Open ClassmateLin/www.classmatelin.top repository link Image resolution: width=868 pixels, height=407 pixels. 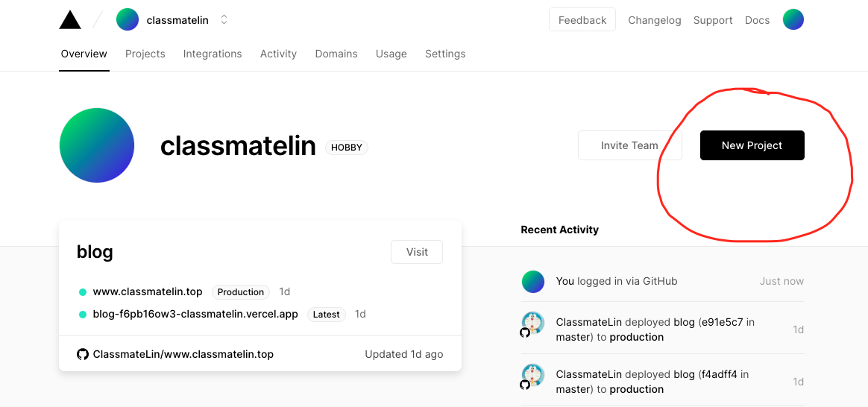[183, 354]
